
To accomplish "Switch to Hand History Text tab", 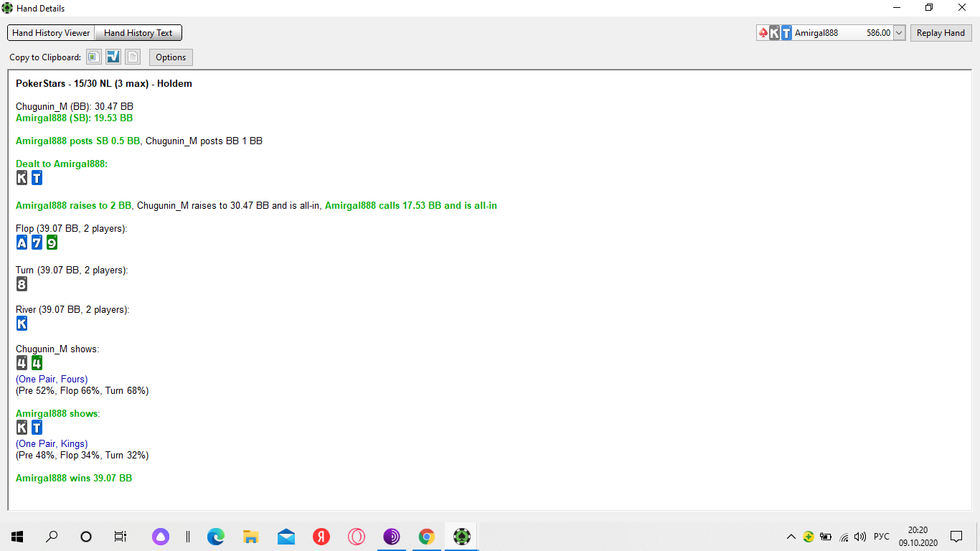I will pyautogui.click(x=138, y=32).
